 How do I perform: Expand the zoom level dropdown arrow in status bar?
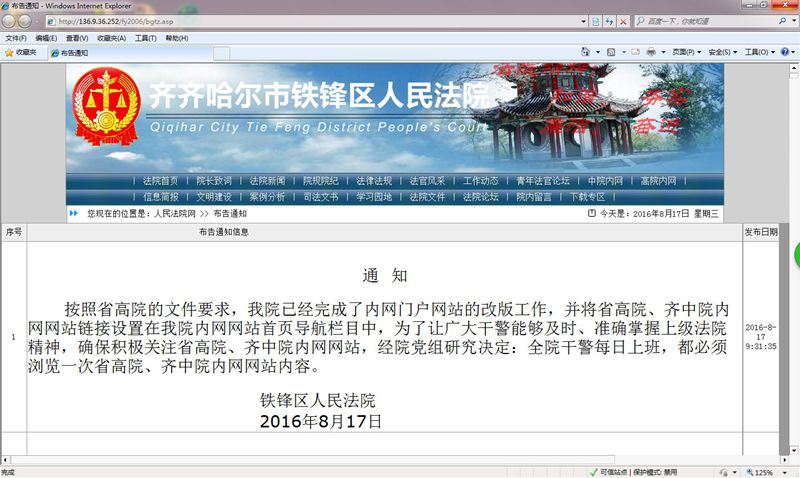[785, 472]
